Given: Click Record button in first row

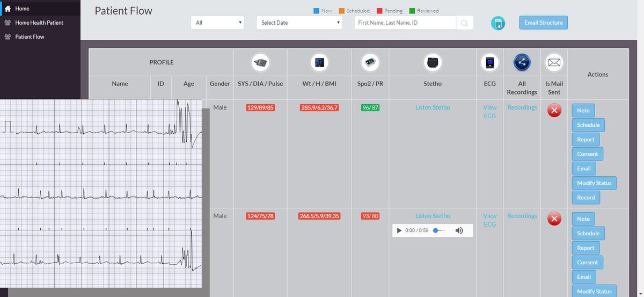Looking at the screenshot, I should (586, 198).
